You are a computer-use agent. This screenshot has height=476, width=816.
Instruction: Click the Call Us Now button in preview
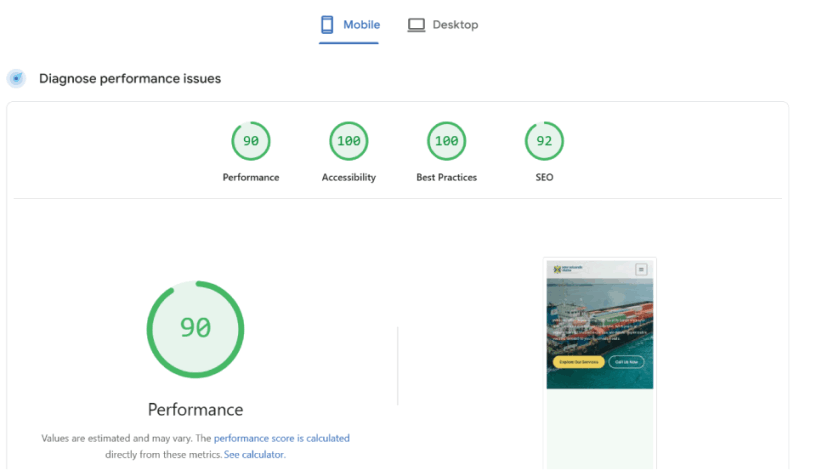coord(628,361)
